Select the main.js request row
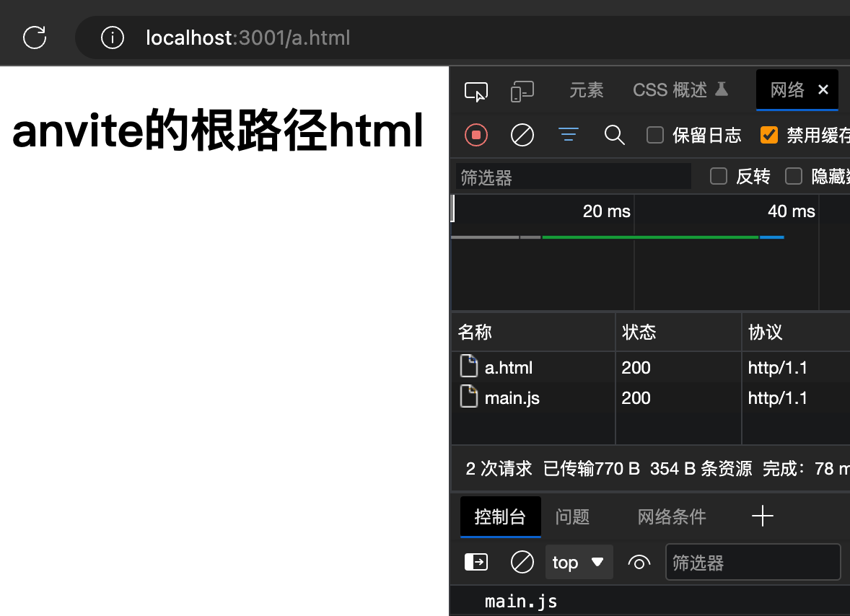This screenshot has width=850, height=616. click(x=651, y=397)
